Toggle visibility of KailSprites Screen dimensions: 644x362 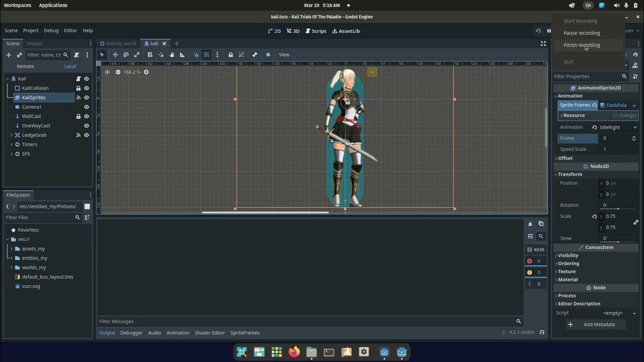click(87, 98)
